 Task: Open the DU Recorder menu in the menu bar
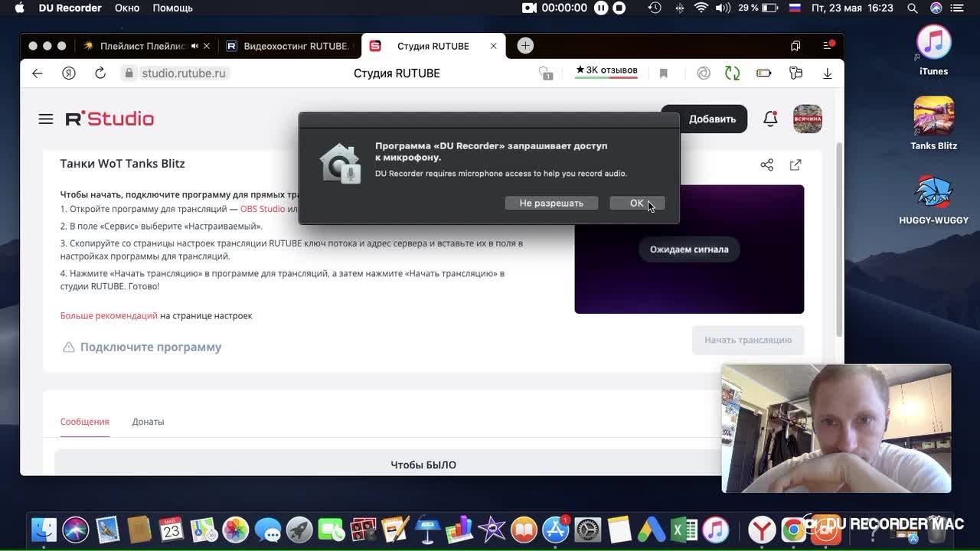tap(70, 8)
